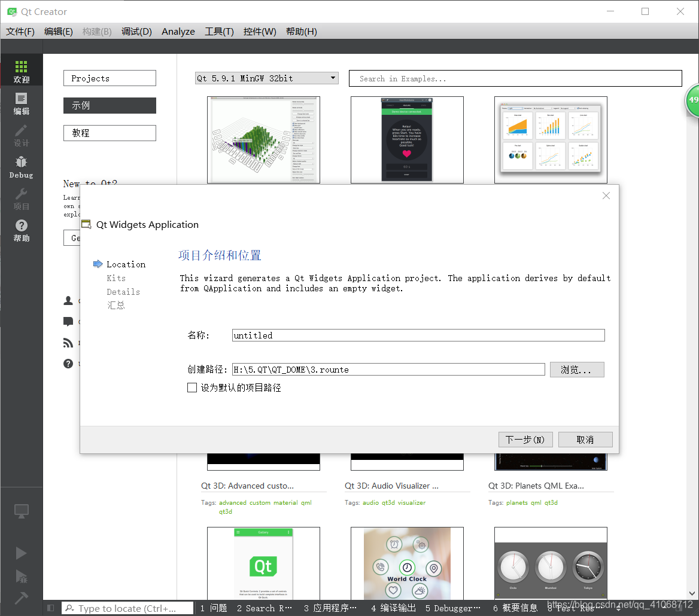Click the 取消 cancel button
Screen dimensions: 699x616
point(585,440)
